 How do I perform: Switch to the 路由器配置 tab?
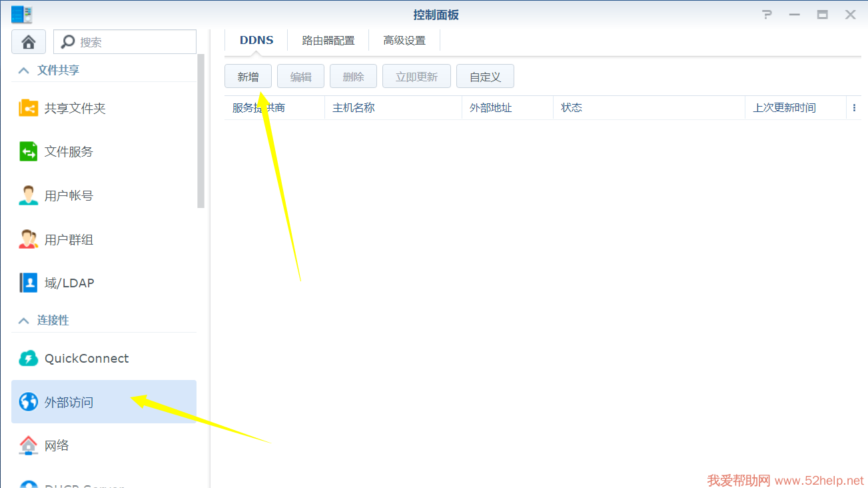click(328, 40)
